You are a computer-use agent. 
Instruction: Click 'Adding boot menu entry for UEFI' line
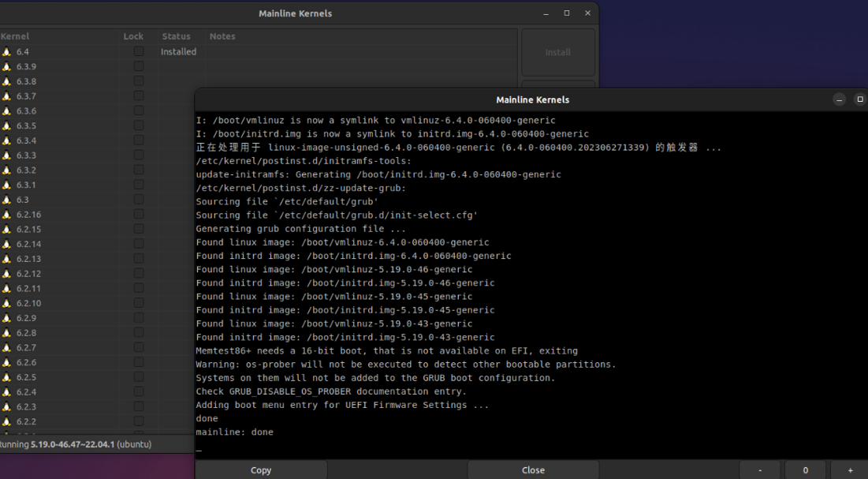point(342,405)
